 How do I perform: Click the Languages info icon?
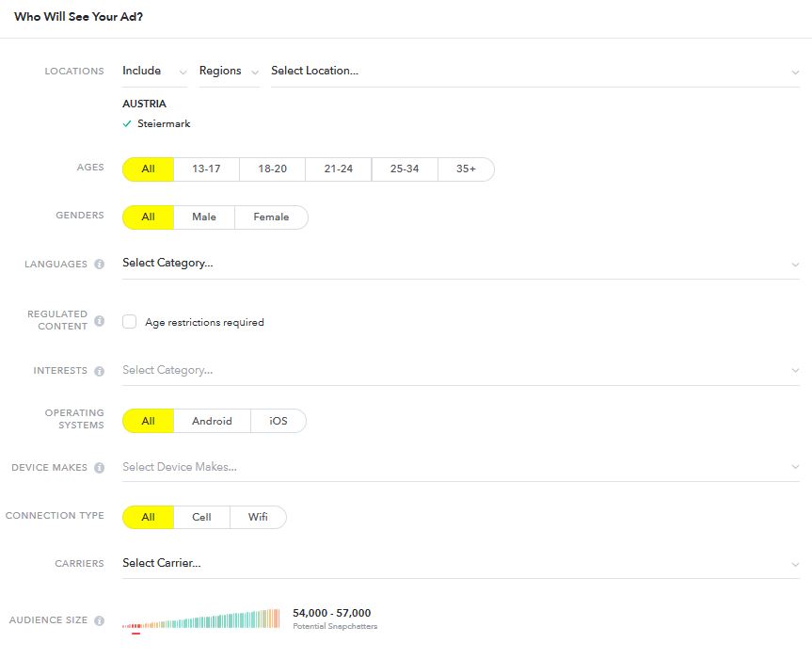click(x=100, y=265)
